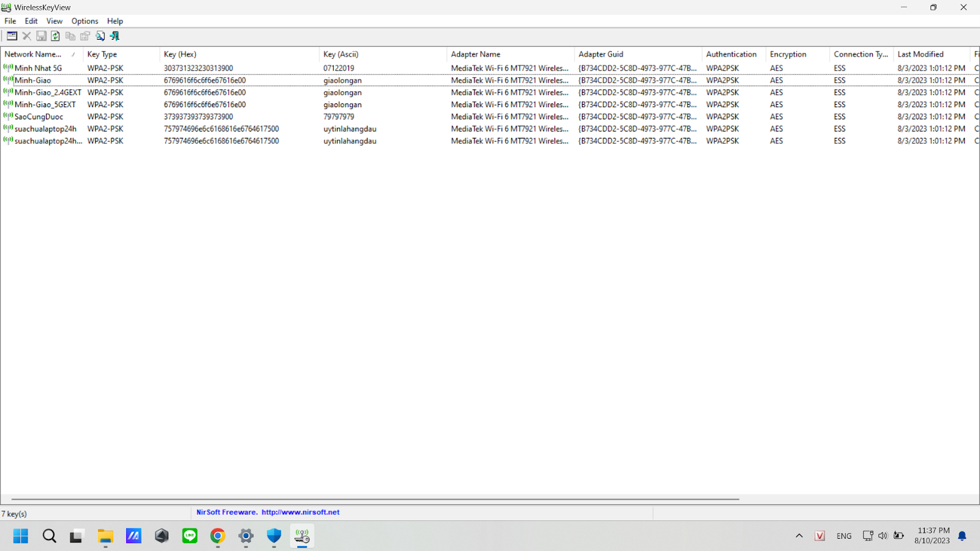This screenshot has width=980, height=551.
Task: Sort by Key Type column header
Action: point(121,54)
